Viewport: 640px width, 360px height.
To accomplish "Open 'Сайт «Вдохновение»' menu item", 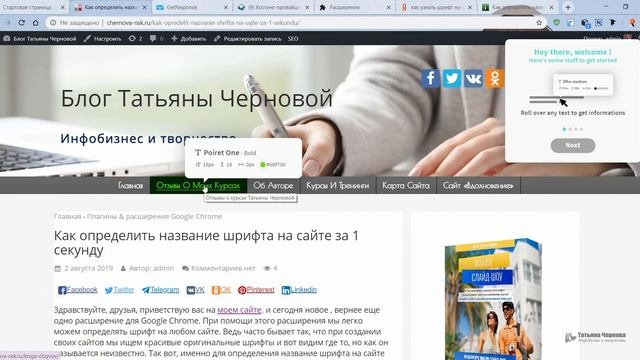I will tap(478, 185).
